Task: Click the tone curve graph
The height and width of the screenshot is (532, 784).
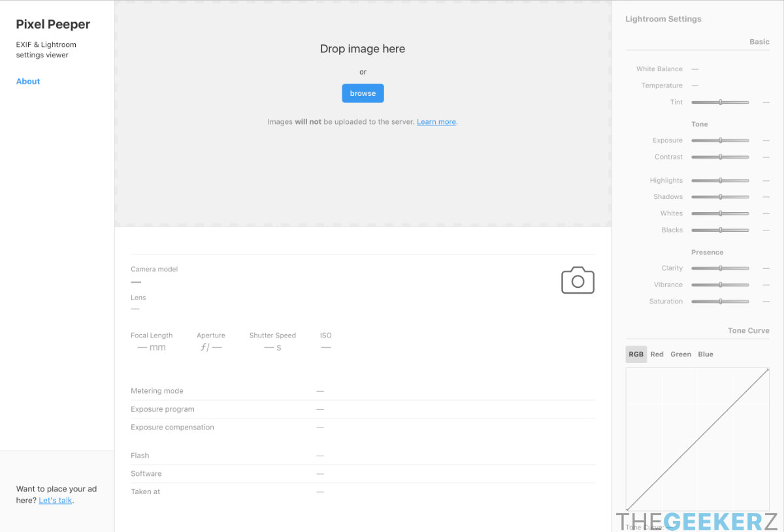Action: coord(697,439)
